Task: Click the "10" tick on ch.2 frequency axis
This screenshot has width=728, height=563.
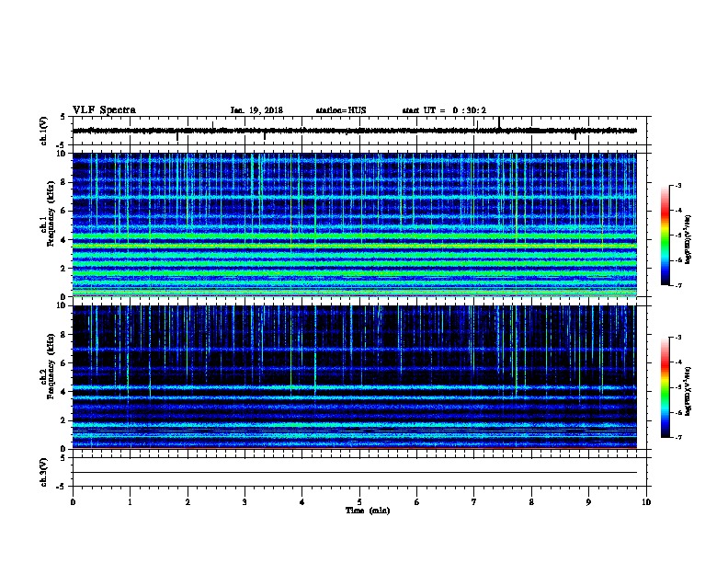Action: tap(61, 305)
